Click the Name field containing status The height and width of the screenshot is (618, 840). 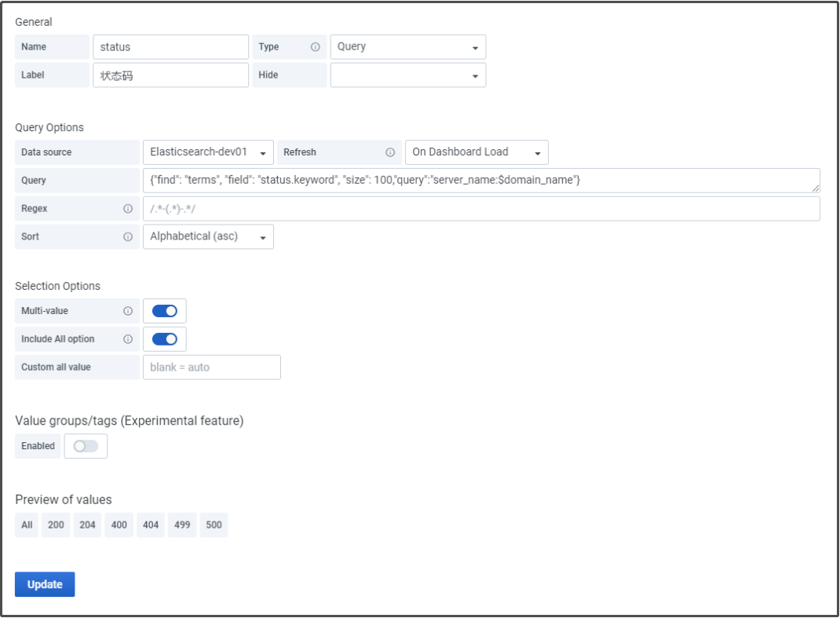click(170, 47)
